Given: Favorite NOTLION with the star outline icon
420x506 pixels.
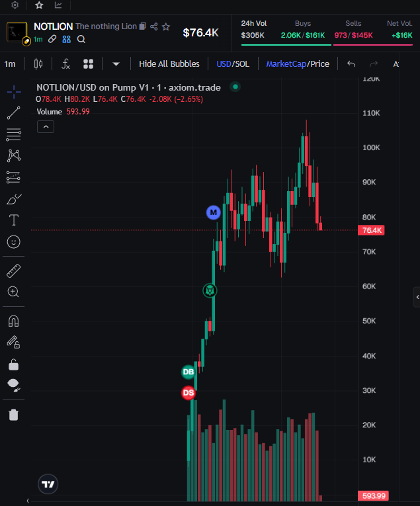Looking at the screenshot, I should point(166,26).
